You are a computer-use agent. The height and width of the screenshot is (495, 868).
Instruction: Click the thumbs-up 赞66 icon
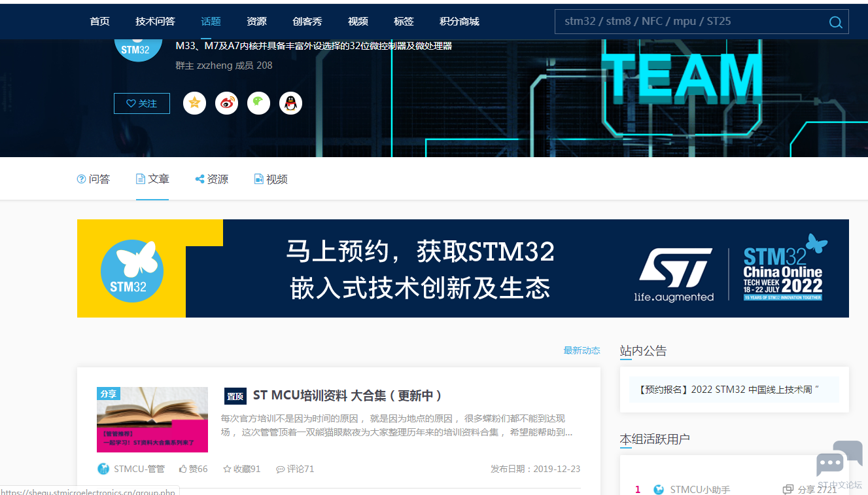click(x=183, y=469)
